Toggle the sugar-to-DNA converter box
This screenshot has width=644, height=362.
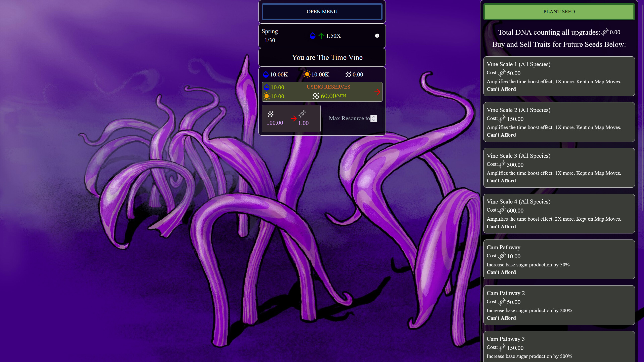[x=291, y=118]
